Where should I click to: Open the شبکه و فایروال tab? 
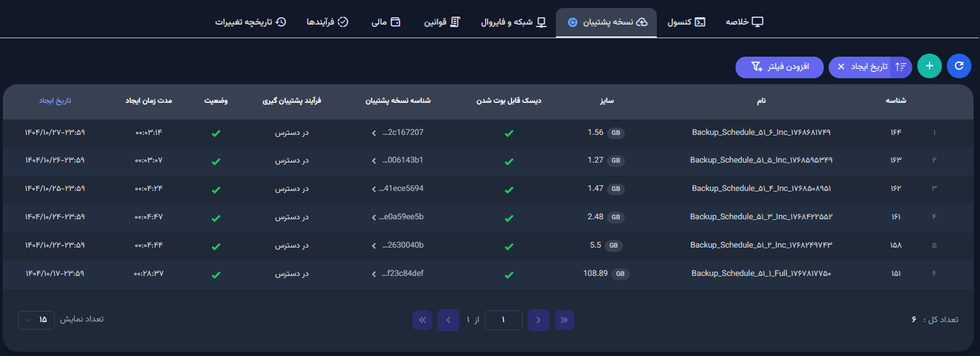[x=513, y=22]
